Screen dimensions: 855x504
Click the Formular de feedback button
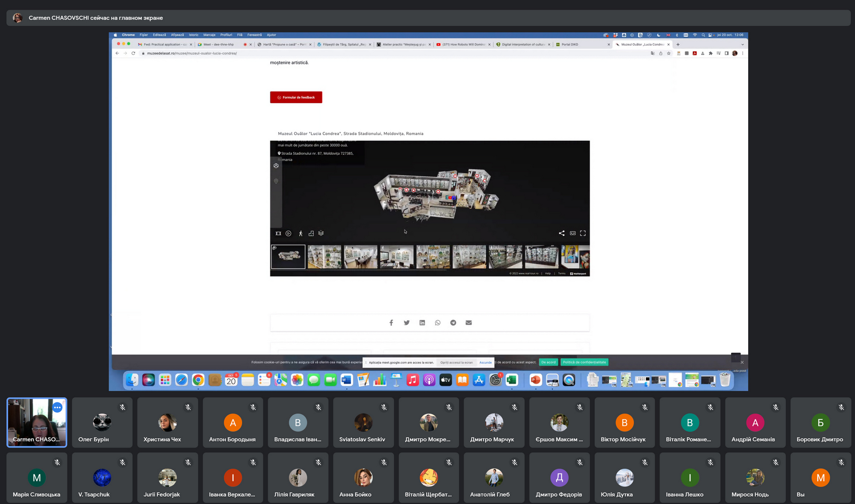click(x=296, y=97)
